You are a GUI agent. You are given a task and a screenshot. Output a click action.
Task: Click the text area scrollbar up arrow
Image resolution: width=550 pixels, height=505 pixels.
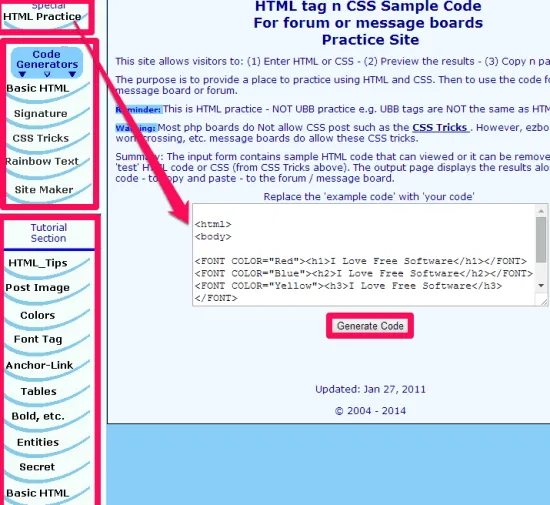click(x=541, y=211)
